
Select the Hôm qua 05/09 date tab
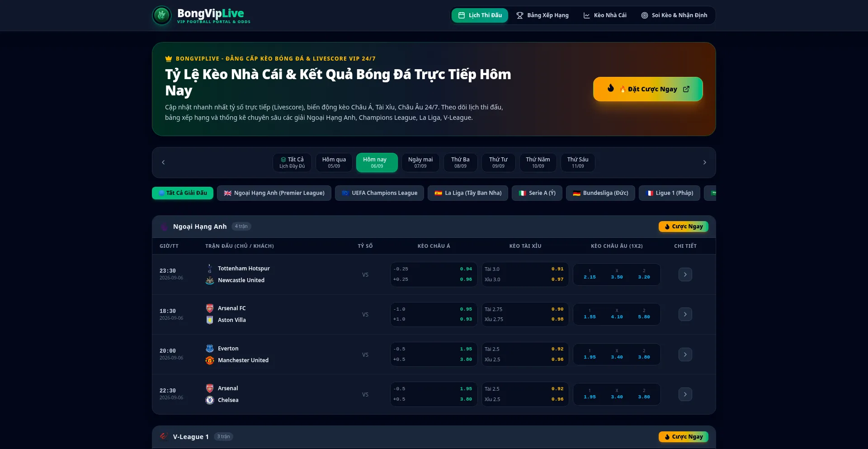pyautogui.click(x=334, y=162)
